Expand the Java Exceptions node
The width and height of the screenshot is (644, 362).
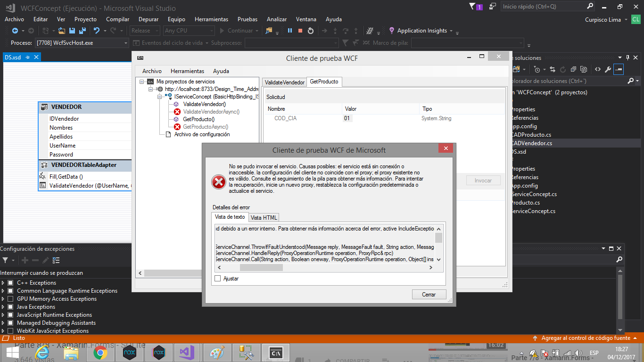3,307
